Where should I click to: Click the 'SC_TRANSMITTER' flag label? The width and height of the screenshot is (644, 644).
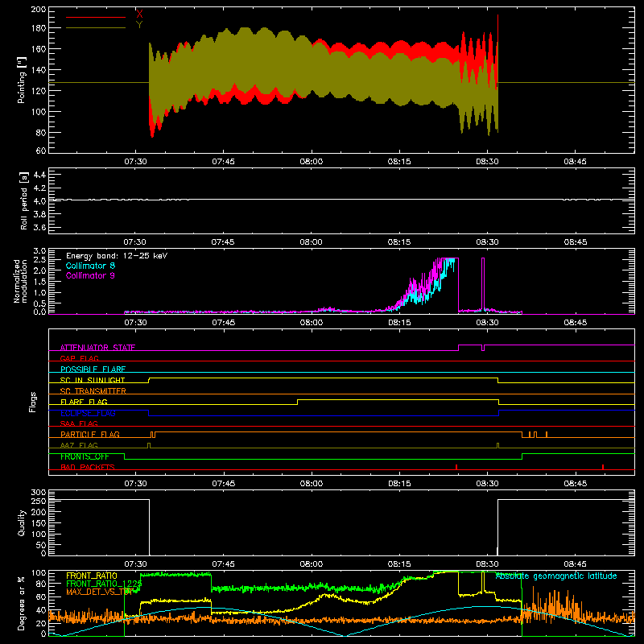tap(93, 391)
